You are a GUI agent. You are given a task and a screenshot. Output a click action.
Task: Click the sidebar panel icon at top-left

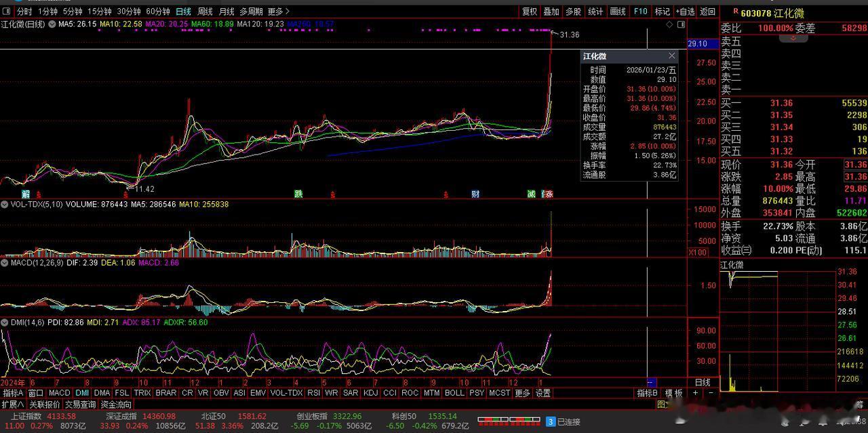click(7, 11)
